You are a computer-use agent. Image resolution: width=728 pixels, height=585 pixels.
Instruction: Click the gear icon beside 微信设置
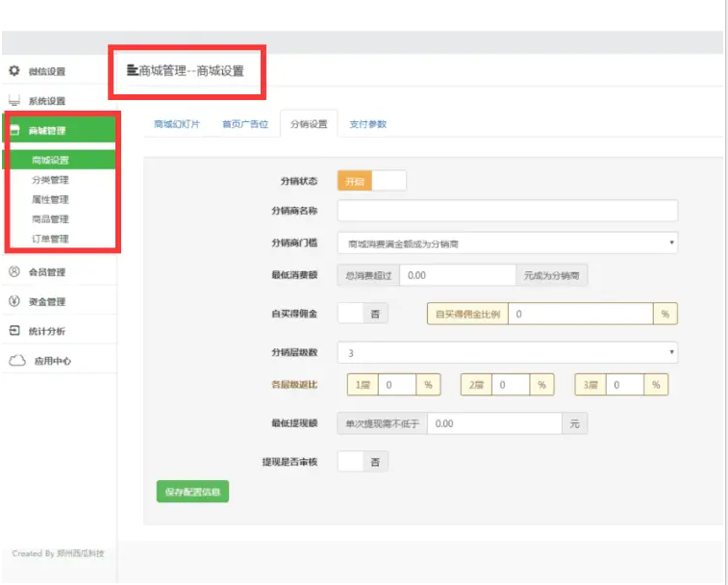pos(14,70)
